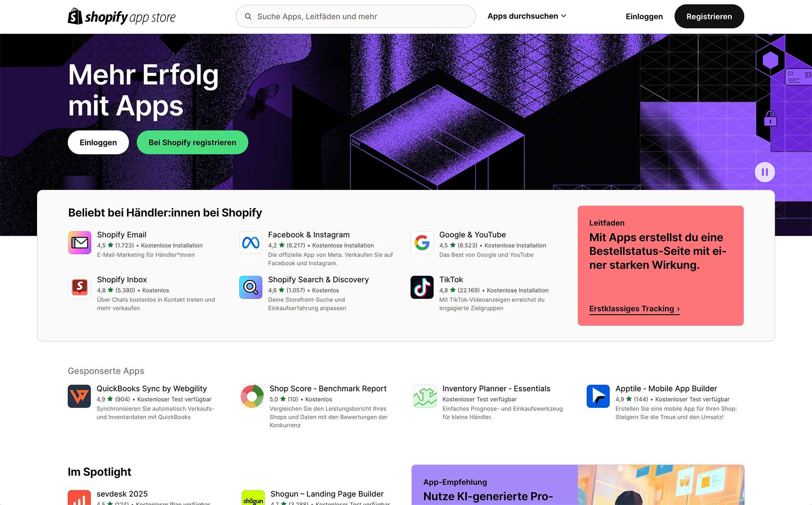Open the Shogun app icon
This screenshot has width=812, height=505.
click(x=253, y=498)
